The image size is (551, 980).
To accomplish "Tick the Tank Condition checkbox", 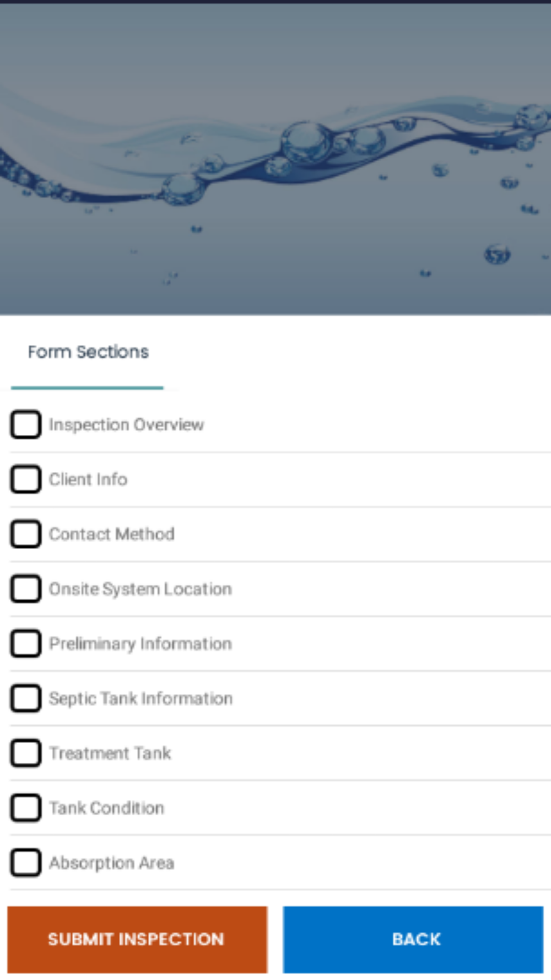I will 25,807.
